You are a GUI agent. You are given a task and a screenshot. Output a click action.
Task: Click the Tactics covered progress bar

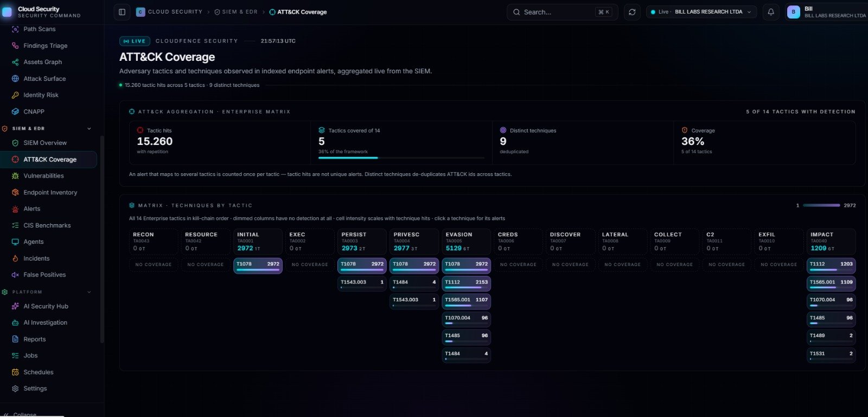pyautogui.click(x=401, y=158)
